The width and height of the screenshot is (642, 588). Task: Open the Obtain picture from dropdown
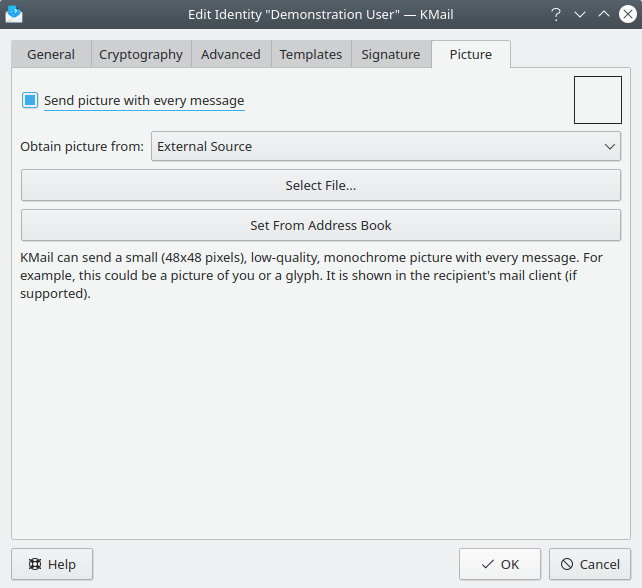[x=386, y=147]
